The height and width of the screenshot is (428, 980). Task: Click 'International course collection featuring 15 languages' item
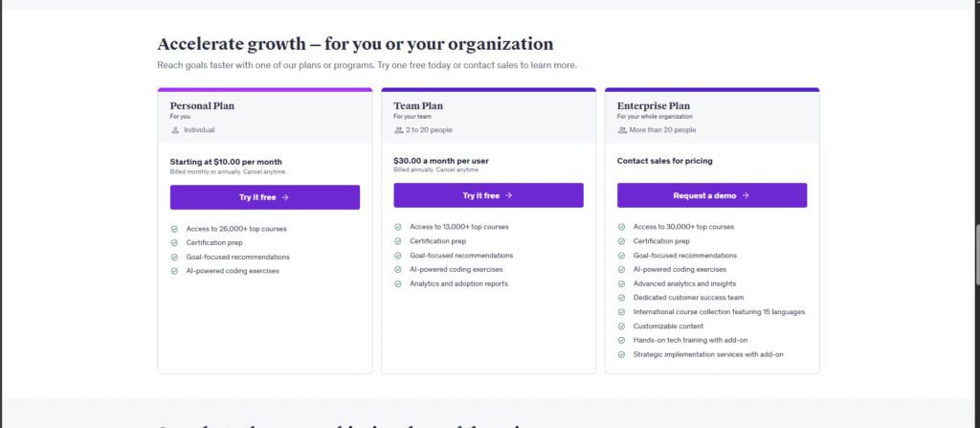719,312
